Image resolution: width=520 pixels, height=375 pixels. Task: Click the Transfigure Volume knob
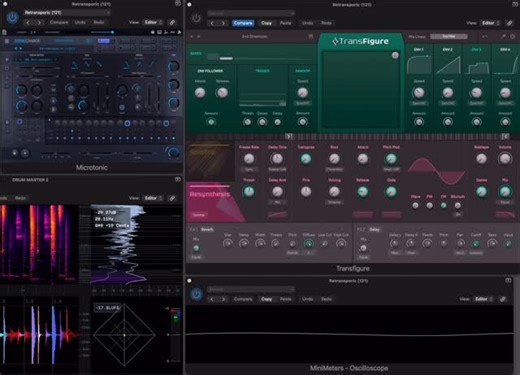click(x=505, y=159)
